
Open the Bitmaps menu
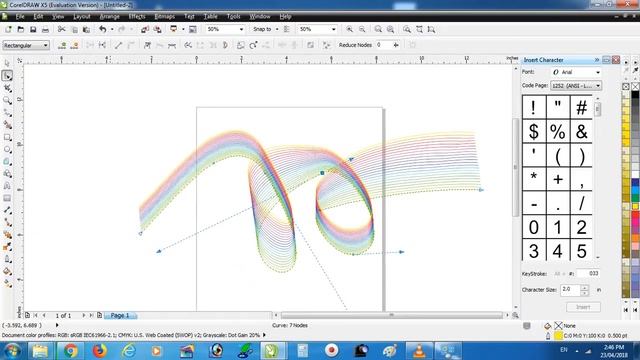164,17
